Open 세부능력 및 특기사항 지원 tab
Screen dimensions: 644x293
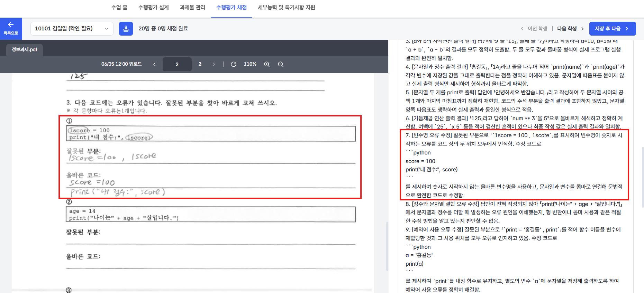(287, 7)
